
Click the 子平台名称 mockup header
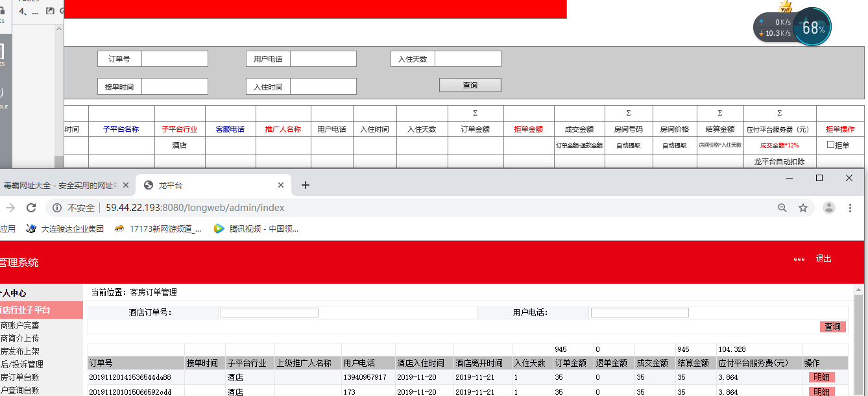[121, 129]
